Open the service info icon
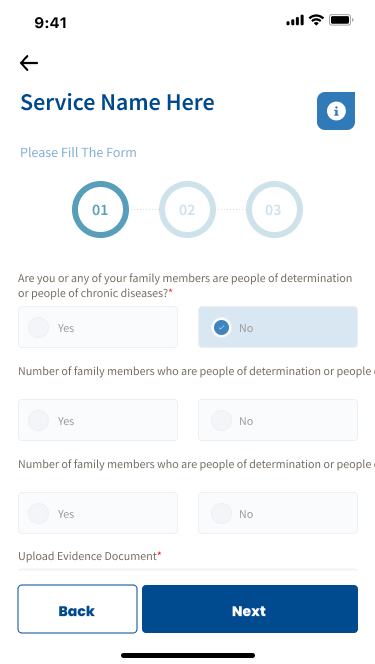The width and height of the screenshot is (375, 664). [x=336, y=111]
